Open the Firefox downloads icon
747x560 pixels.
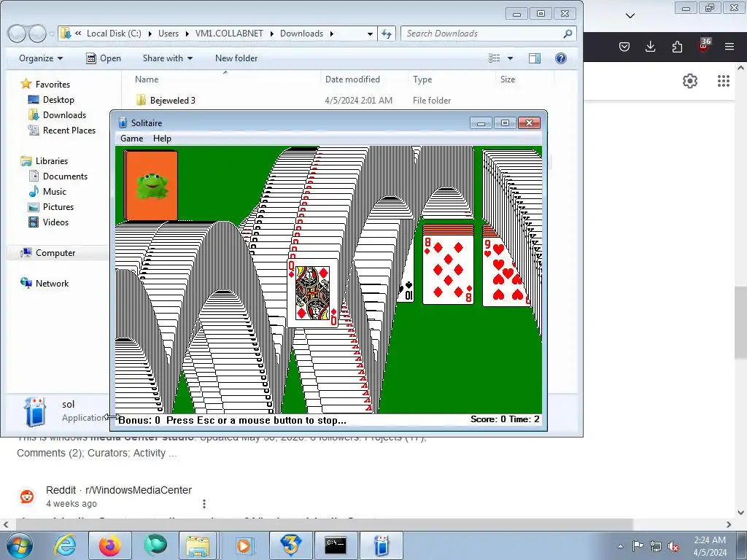click(650, 47)
